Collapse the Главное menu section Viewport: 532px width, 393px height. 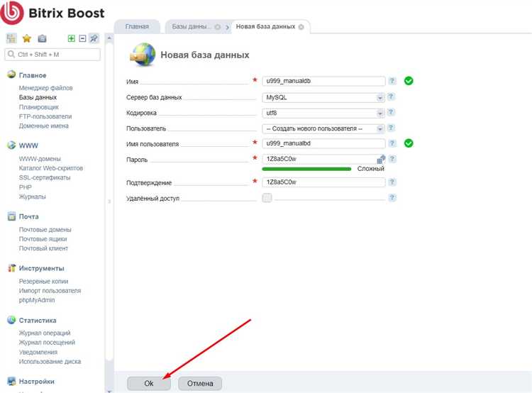pos(33,75)
